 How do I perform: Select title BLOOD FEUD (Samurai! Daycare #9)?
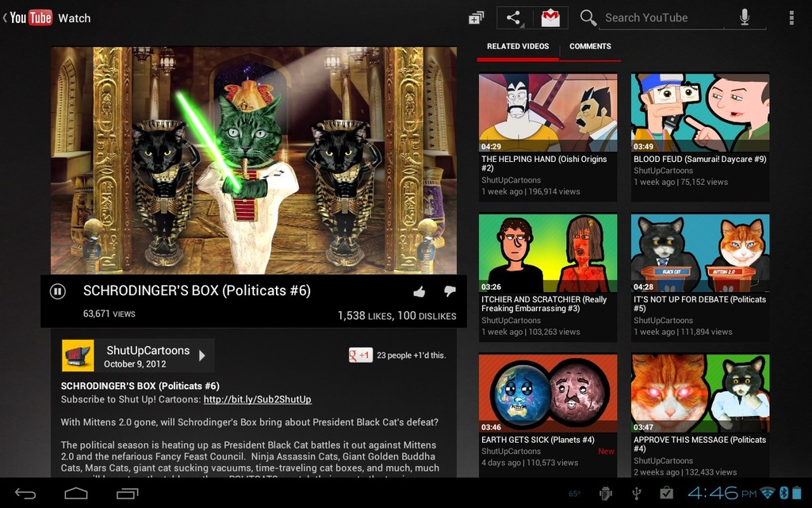(699, 159)
